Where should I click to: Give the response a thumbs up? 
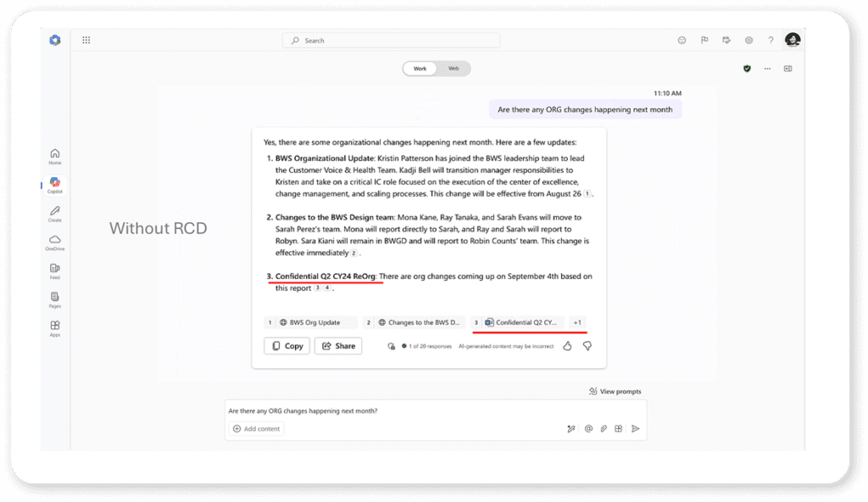pyautogui.click(x=567, y=346)
